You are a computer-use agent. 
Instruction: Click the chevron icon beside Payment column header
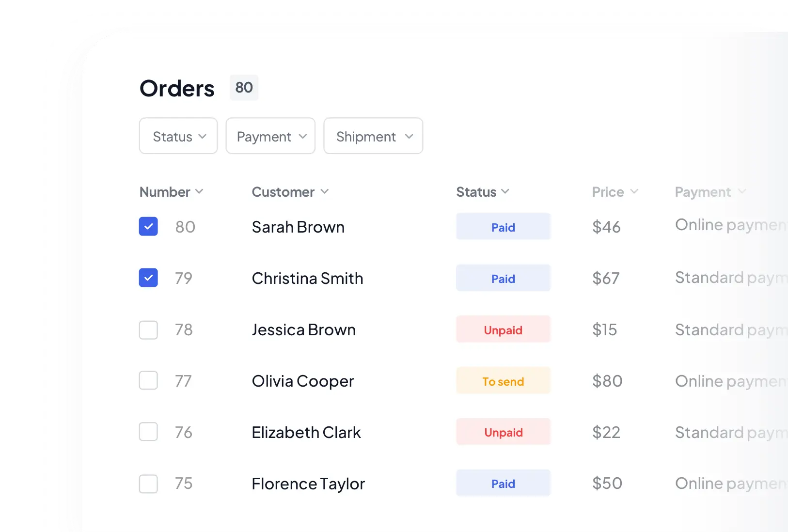[x=741, y=192]
